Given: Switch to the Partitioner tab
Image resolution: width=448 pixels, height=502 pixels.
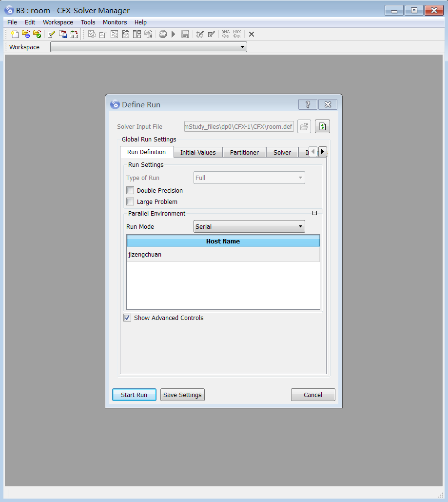Looking at the screenshot, I should click(x=245, y=152).
